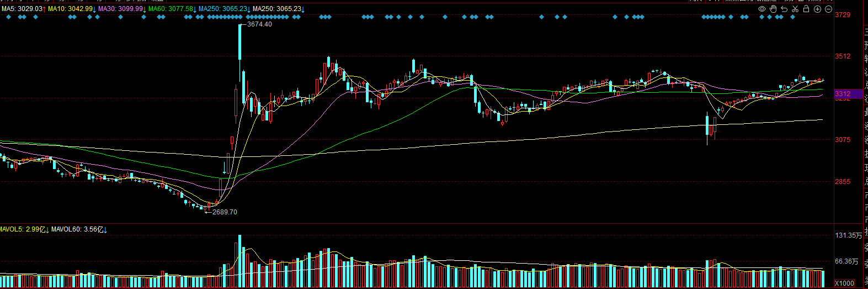Toggle the open padlock icon
The image size is (868, 289).
(806, 9)
